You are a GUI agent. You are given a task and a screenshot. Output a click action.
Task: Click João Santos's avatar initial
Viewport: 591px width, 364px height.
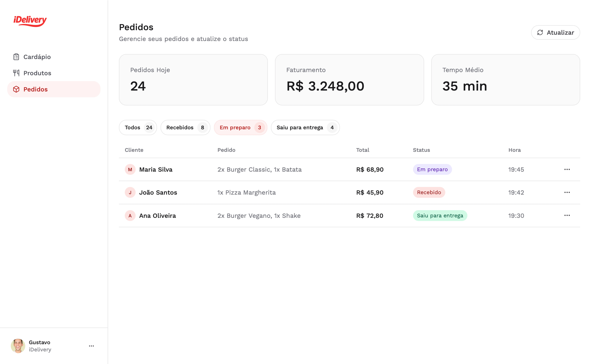click(130, 193)
